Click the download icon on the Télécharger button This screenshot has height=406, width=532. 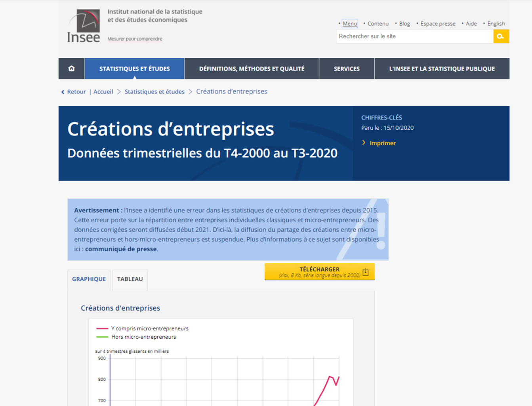click(x=365, y=271)
